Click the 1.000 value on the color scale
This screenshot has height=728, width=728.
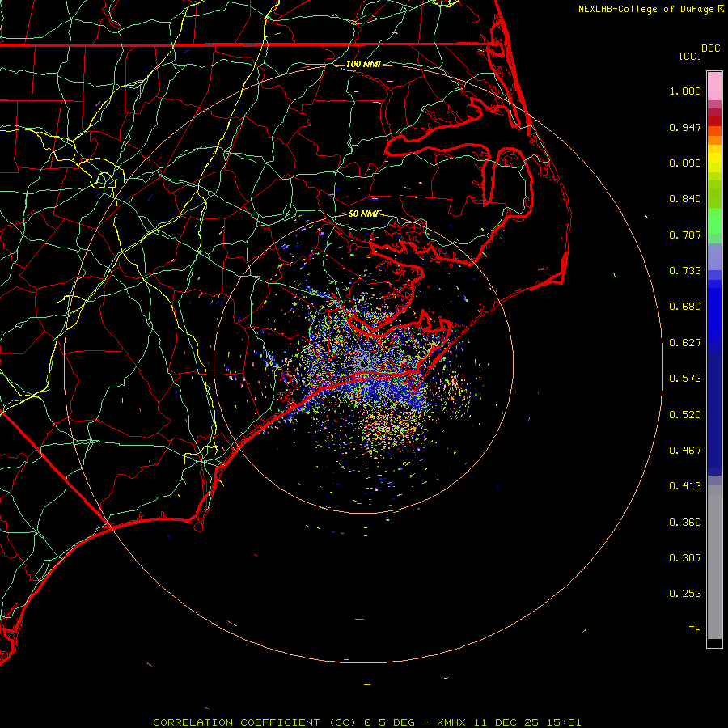[685, 91]
